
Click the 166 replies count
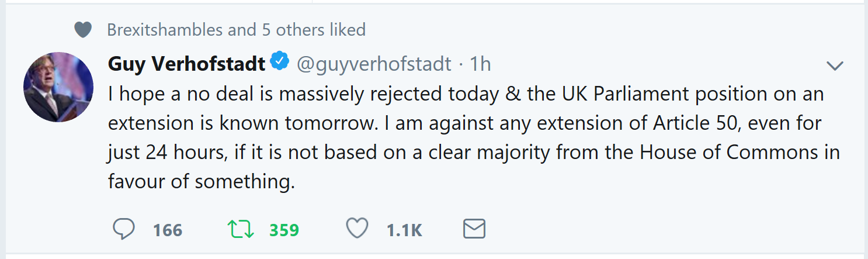(x=168, y=230)
